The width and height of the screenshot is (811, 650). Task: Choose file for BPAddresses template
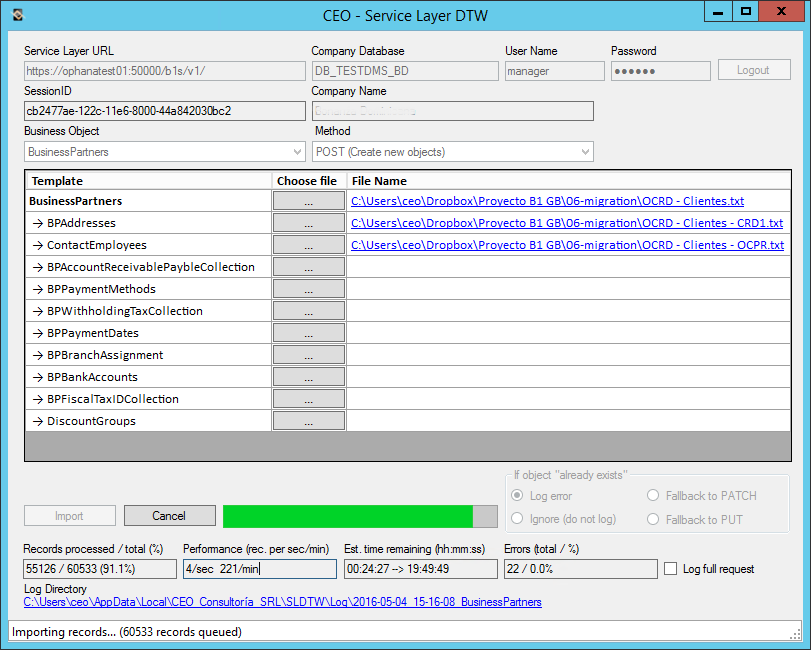308,223
